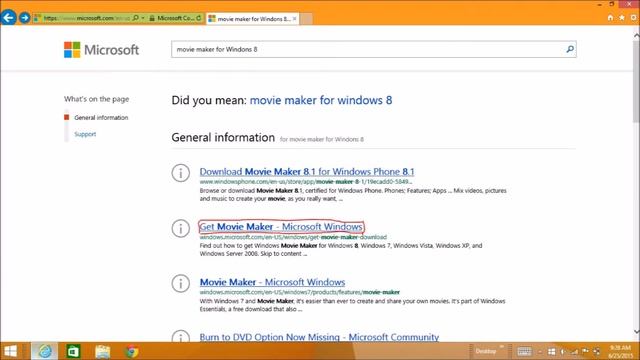Expand the Desktop toolbar chevron

502,347
